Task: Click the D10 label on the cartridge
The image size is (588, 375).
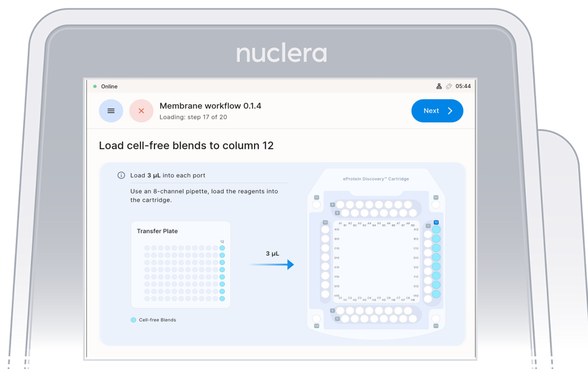Action: click(337, 258)
